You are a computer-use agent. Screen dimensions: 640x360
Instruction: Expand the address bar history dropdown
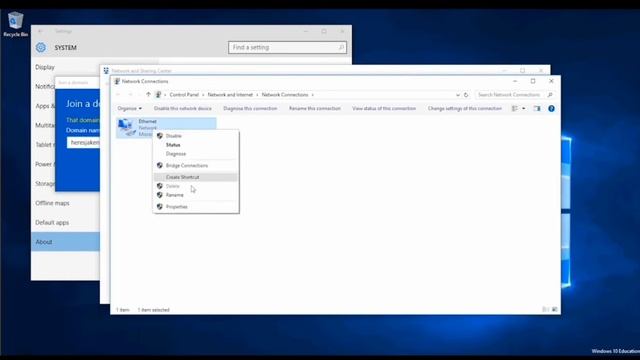point(458,95)
